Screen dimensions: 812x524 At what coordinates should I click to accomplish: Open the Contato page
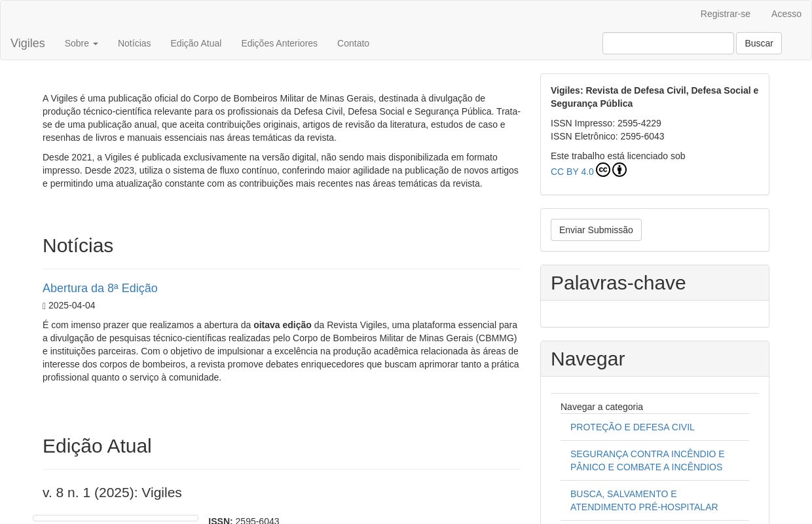pos(353,43)
